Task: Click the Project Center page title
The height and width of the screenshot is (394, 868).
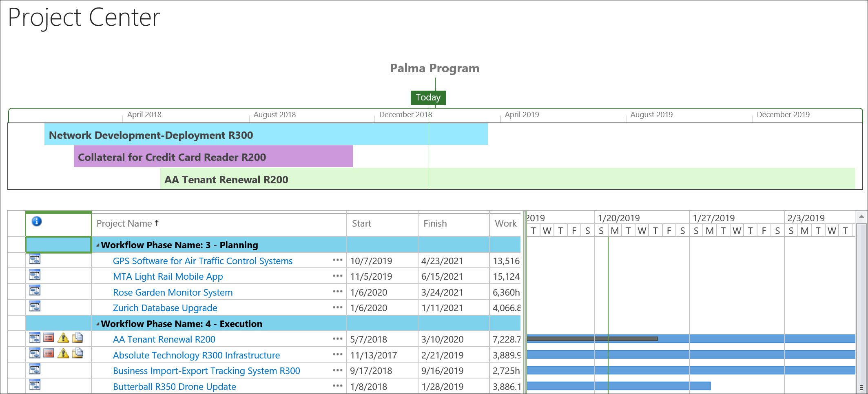Action: [84, 18]
